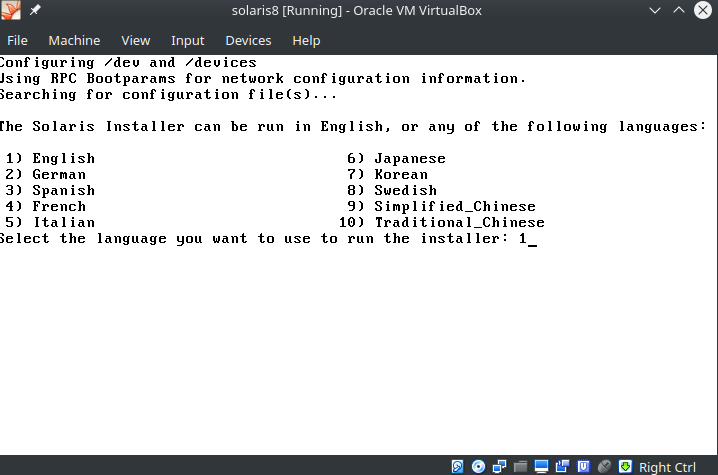Screen dimensions: 718x475
Task: Close the solaris8 VirtualBox window
Action: (x=703, y=10)
